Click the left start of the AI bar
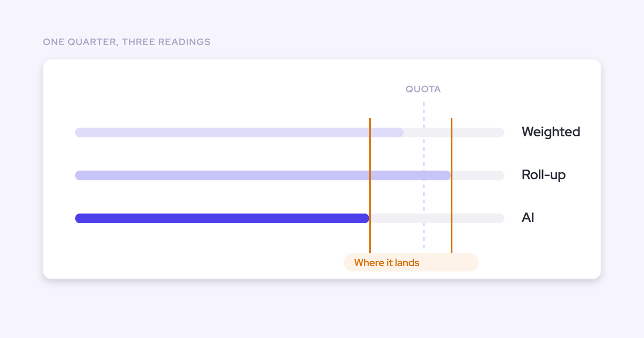The height and width of the screenshot is (338, 644). tap(79, 218)
